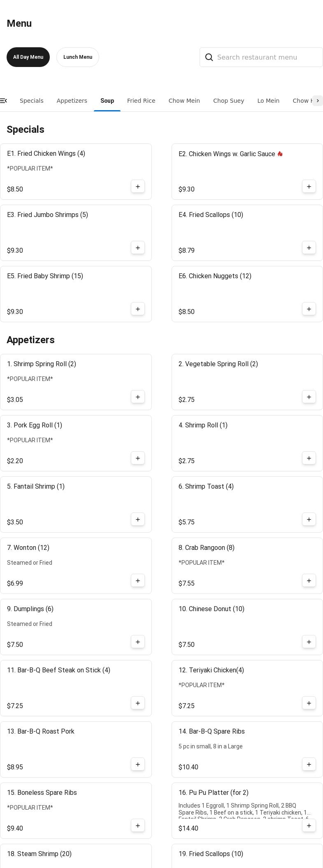Open the Pork Egg Roll item card
This screenshot has height=868, width=323.
pos(76,443)
